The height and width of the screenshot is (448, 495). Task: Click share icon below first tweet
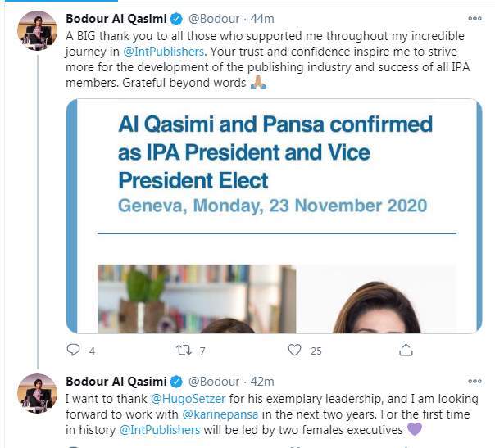[x=406, y=351]
